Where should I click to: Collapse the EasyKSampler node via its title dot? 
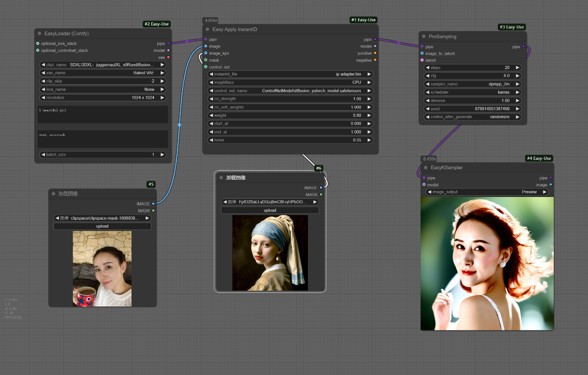tap(425, 168)
